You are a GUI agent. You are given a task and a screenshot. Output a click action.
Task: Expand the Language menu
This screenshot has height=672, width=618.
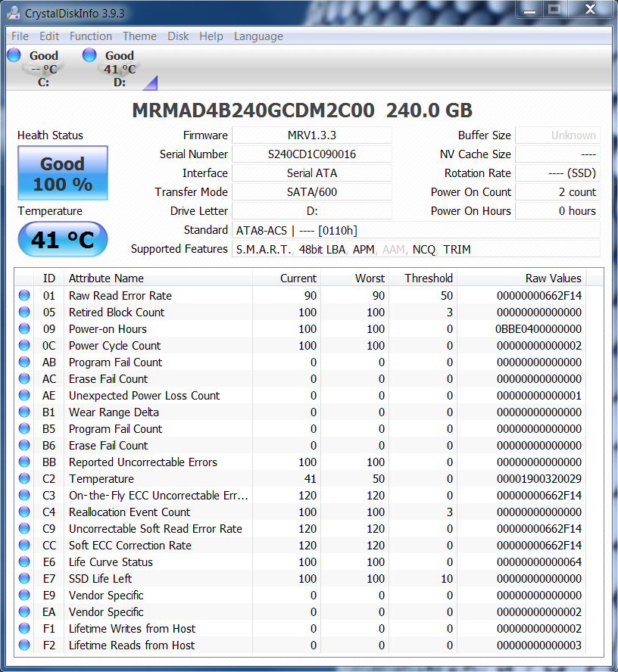[x=258, y=36]
